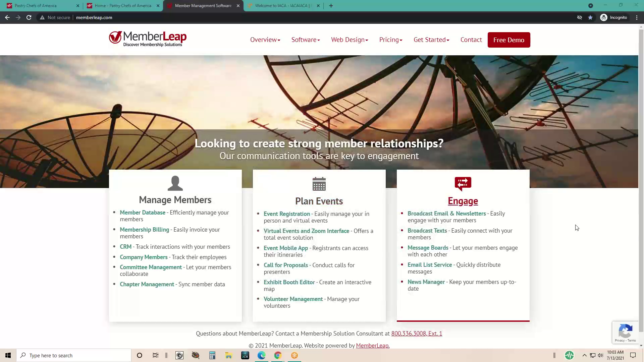Image resolution: width=644 pixels, height=362 pixels.
Task: Open the Chapter Management link
Action: point(147,284)
